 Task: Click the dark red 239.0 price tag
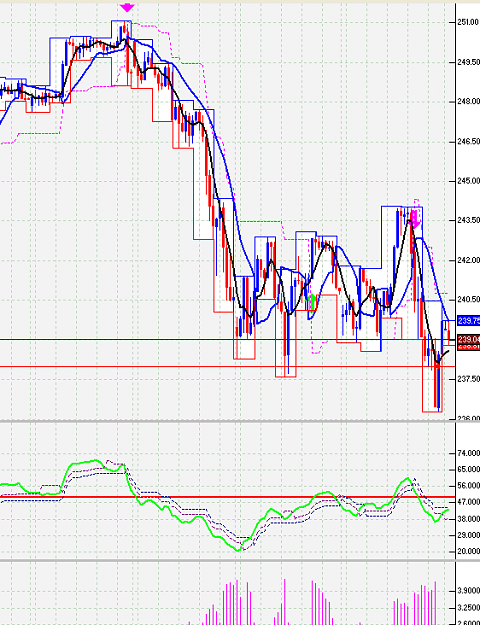click(468, 339)
